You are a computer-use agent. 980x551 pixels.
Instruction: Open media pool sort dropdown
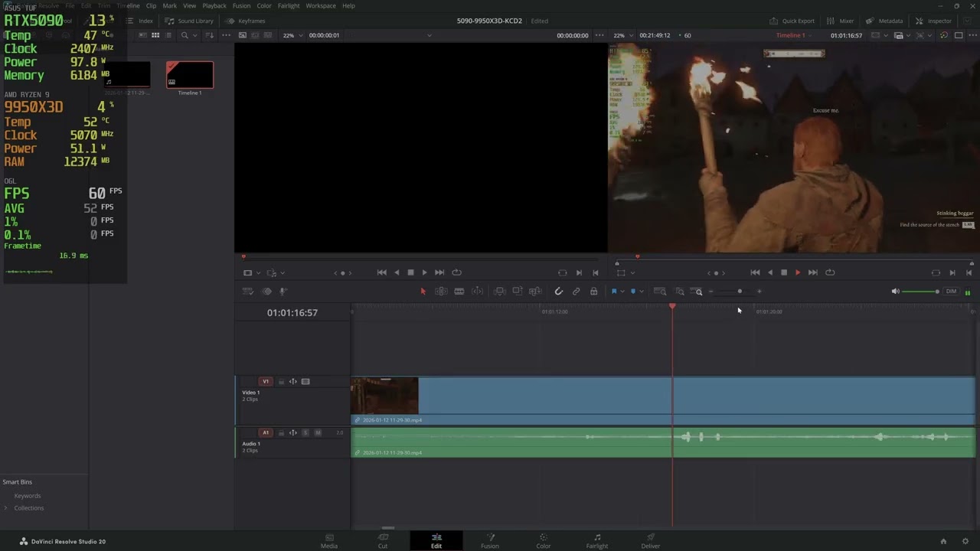click(x=211, y=35)
